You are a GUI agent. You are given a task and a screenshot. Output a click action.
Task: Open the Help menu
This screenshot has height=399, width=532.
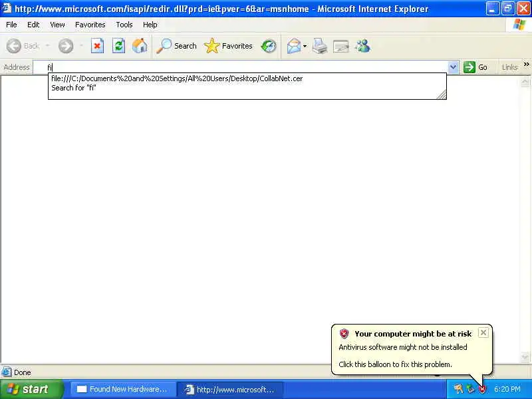click(150, 25)
